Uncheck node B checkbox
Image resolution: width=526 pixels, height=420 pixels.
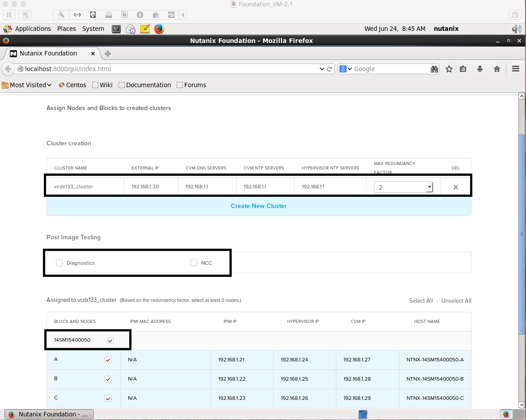(x=108, y=379)
